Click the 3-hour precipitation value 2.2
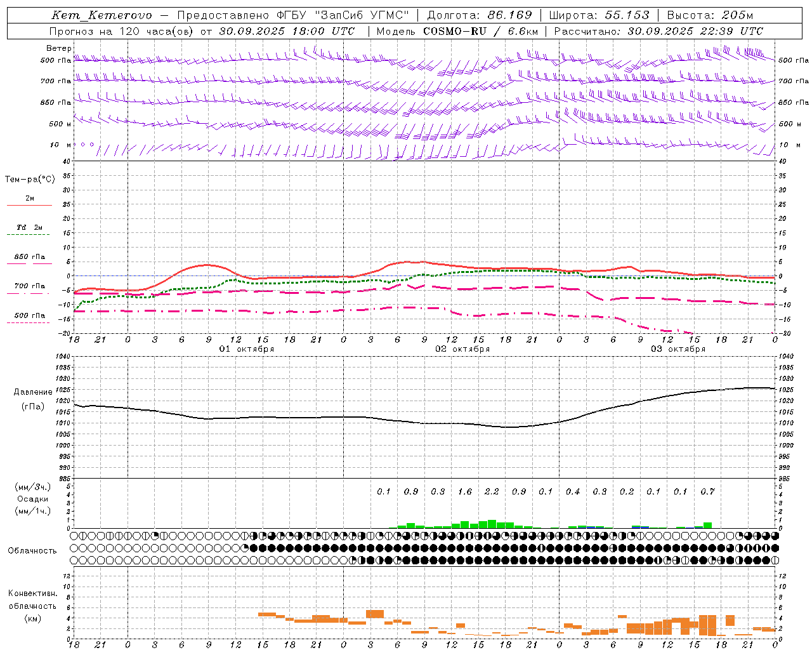This screenshot has height=650, width=812. point(492,491)
